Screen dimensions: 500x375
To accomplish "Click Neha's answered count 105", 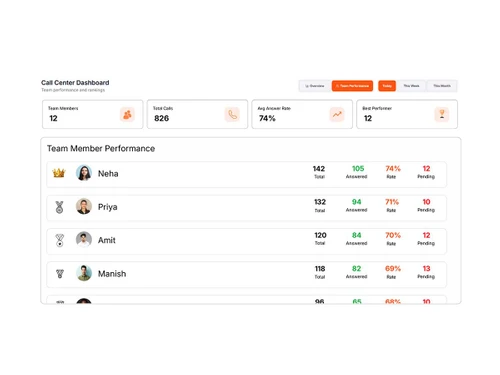I will tap(358, 169).
